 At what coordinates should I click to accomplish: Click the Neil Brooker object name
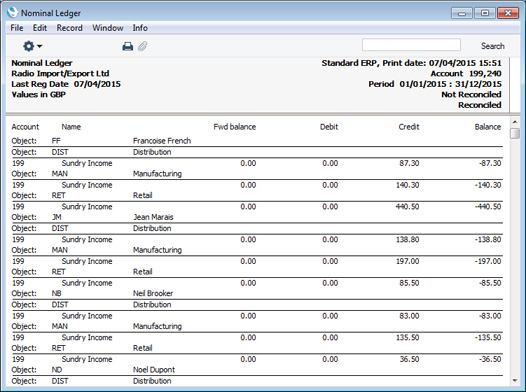click(153, 293)
